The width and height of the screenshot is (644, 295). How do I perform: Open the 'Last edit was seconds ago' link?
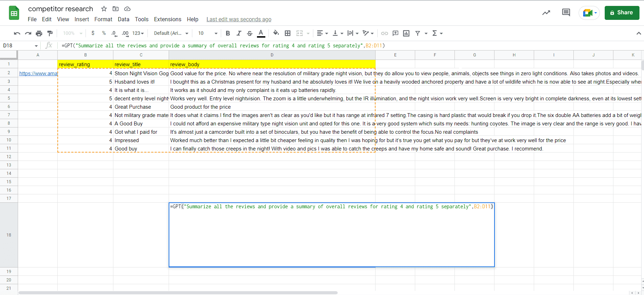(239, 20)
